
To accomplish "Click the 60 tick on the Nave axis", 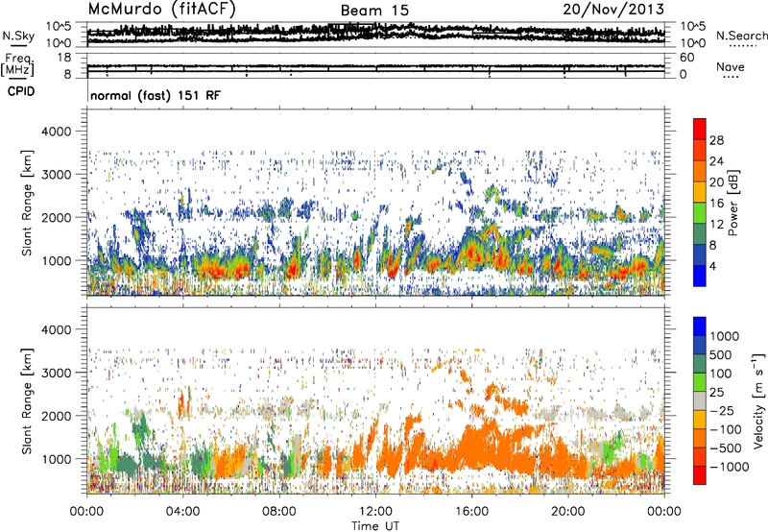I will click(x=687, y=58).
